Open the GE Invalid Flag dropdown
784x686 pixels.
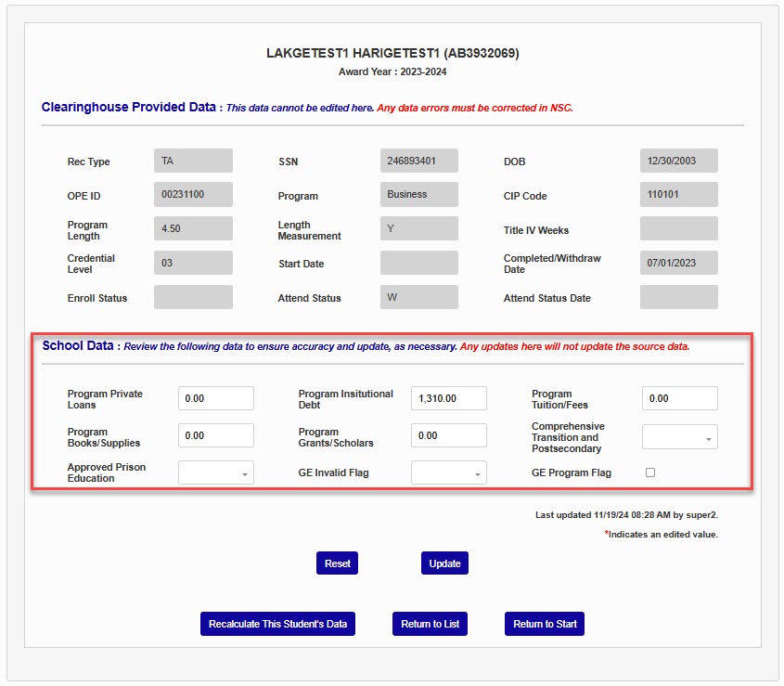tap(448, 472)
